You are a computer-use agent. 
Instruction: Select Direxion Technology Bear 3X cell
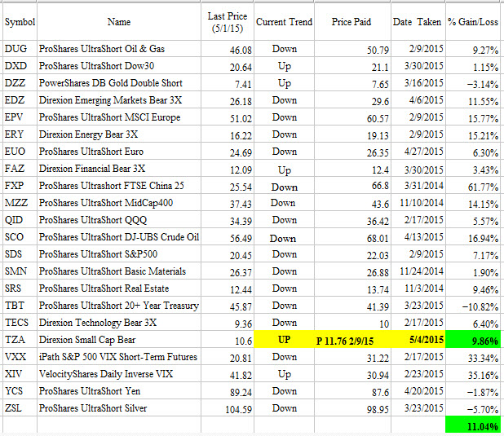(x=119, y=323)
